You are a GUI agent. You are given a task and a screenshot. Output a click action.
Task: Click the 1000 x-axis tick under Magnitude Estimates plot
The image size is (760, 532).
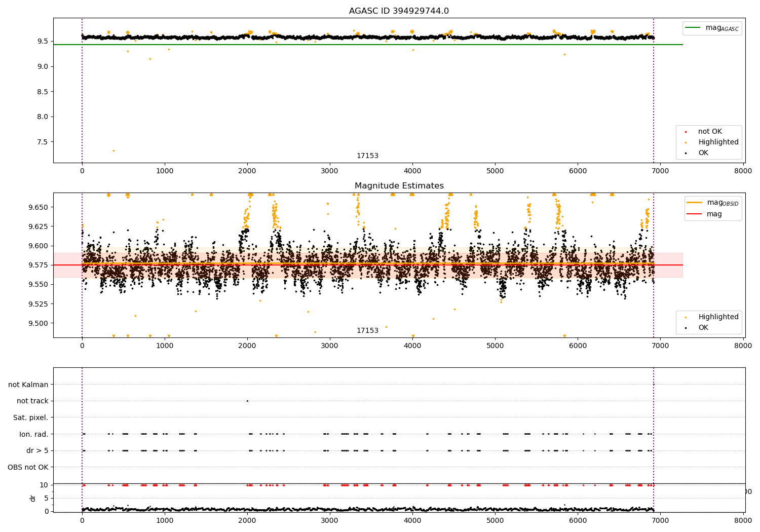[165, 346]
